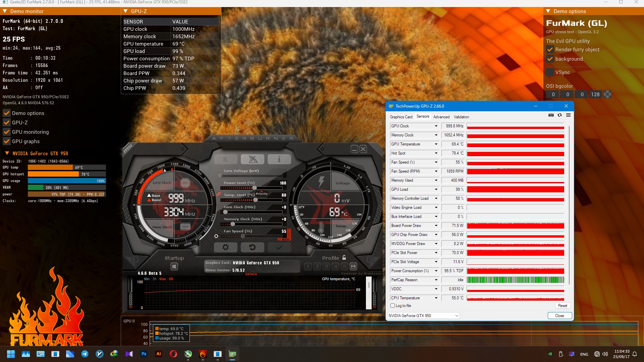Screen dimensions: 644x362
Task: Enable VSync checkbox
Action: [550, 72]
